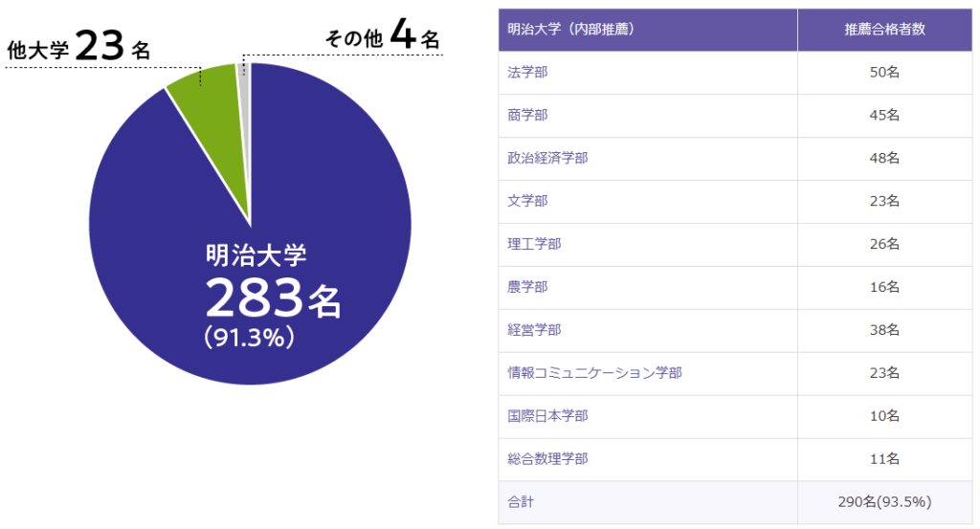
Task: Click the 他大学 23名 chart label
Action: (78, 47)
